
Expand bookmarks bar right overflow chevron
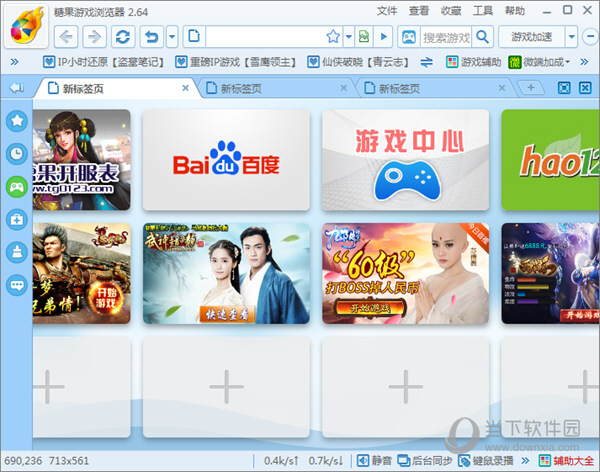[584, 62]
